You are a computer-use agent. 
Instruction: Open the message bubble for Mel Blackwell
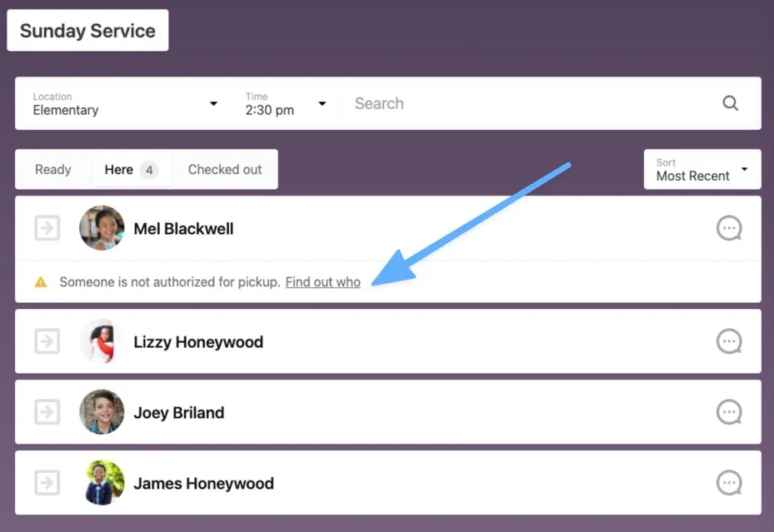click(x=729, y=228)
